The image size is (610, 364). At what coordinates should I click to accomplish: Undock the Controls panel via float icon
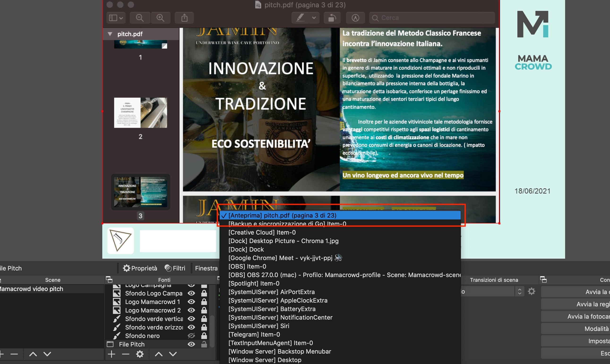coord(543,279)
